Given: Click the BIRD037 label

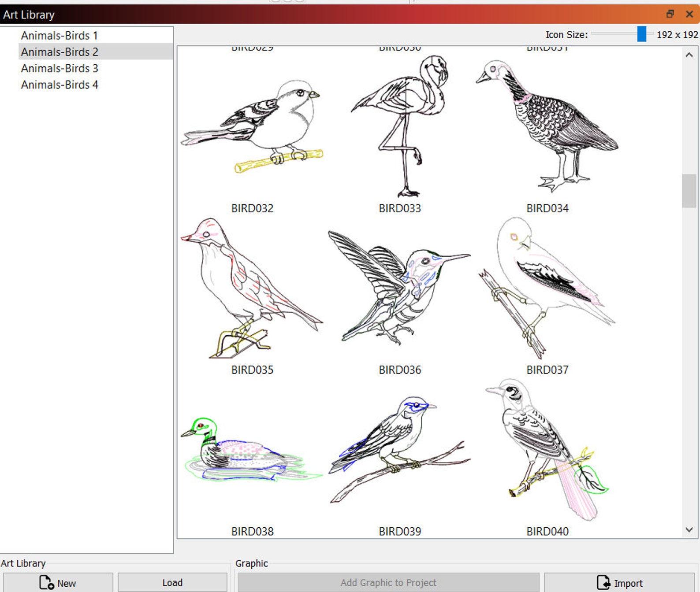Looking at the screenshot, I should tap(547, 370).
